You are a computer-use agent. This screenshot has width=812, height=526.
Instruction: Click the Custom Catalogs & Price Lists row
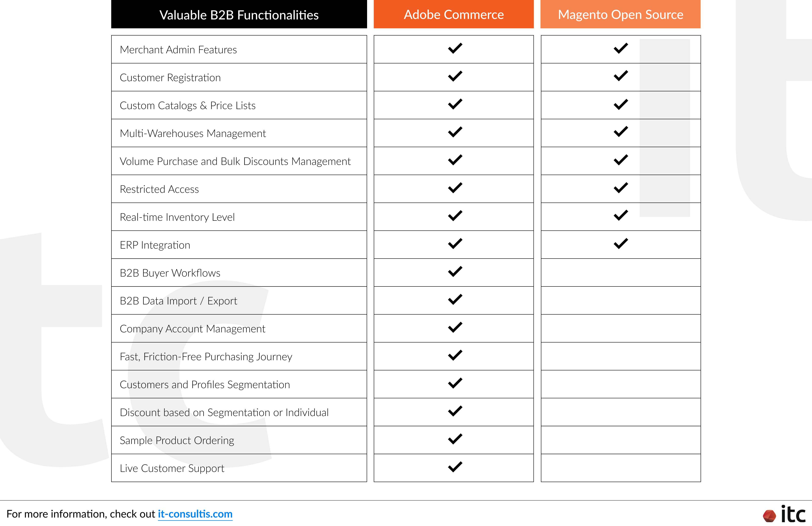point(239,105)
